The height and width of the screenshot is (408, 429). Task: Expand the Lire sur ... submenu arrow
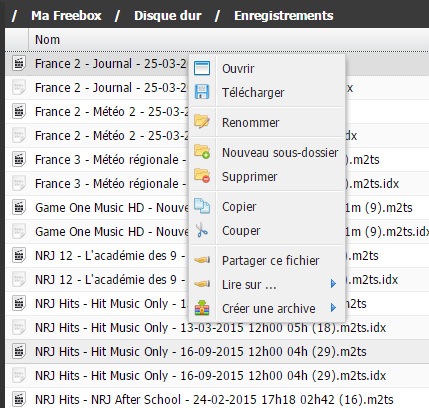click(333, 284)
